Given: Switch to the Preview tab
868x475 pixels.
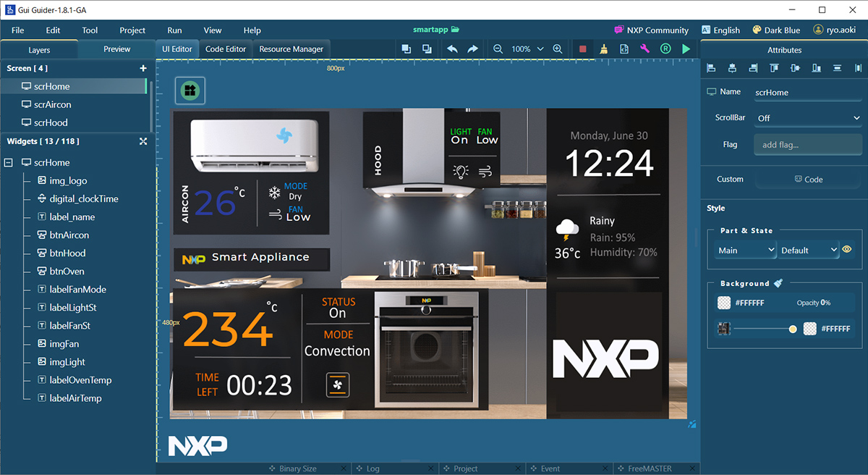Looking at the screenshot, I should pyautogui.click(x=116, y=49).
